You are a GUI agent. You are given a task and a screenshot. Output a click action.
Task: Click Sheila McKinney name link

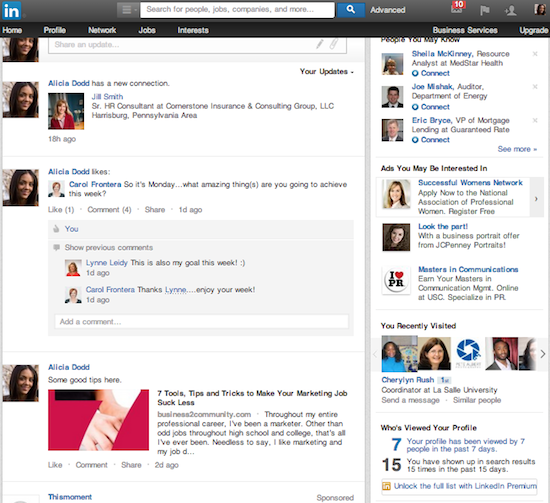click(442, 54)
